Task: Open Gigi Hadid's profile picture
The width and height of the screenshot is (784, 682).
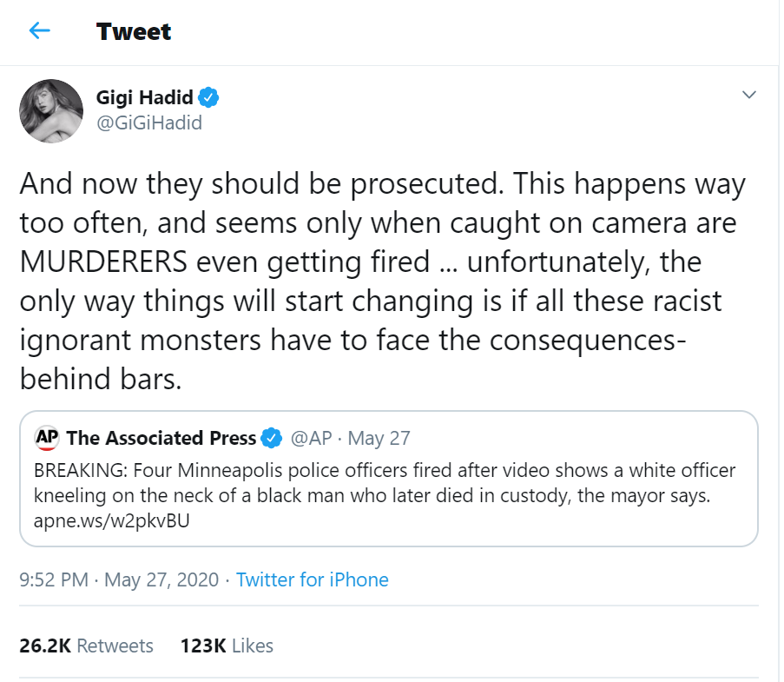Action: click(51, 110)
